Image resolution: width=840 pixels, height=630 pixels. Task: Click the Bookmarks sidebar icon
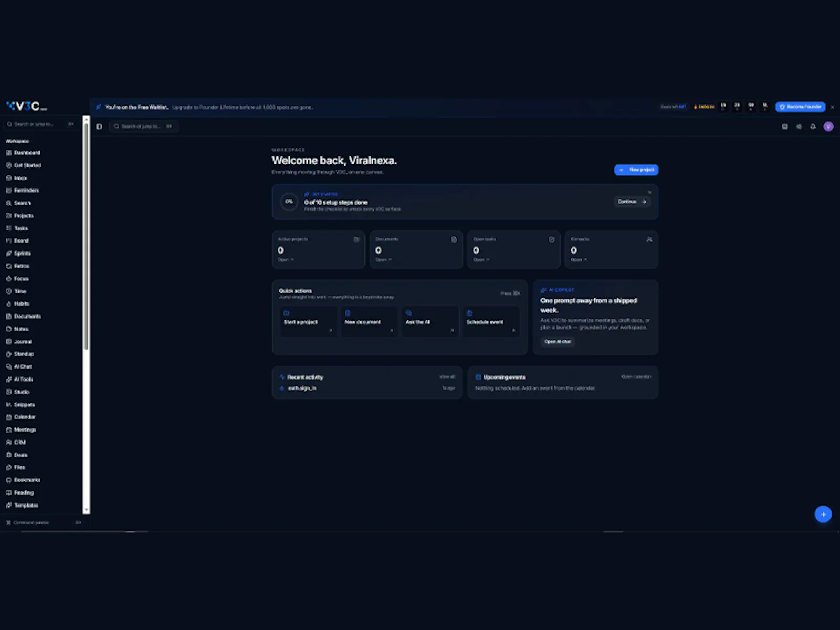click(8, 480)
